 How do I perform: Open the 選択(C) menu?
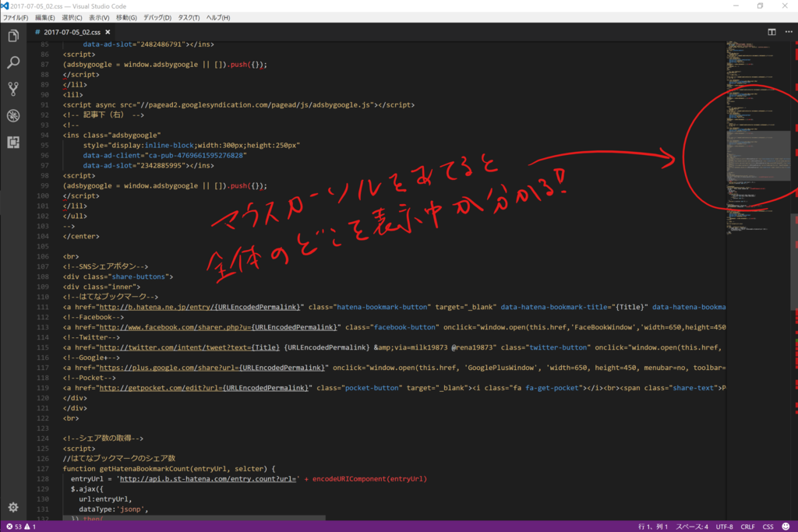pyautogui.click(x=72, y=18)
